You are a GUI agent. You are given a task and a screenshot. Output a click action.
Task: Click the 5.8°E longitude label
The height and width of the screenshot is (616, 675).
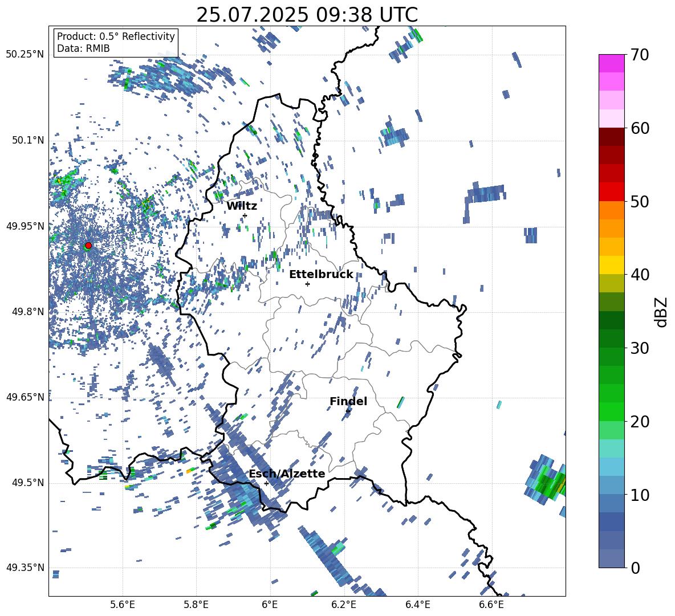click(x=196, y=605)
